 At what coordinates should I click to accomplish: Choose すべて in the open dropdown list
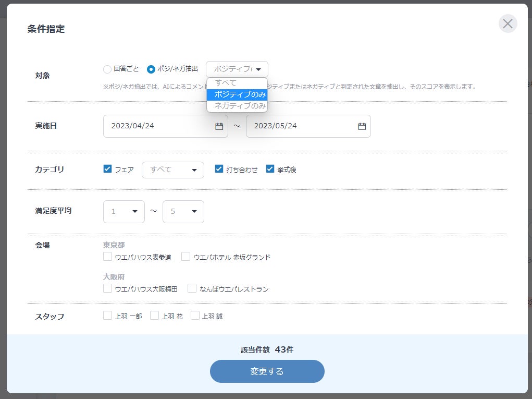pos(237,83)
